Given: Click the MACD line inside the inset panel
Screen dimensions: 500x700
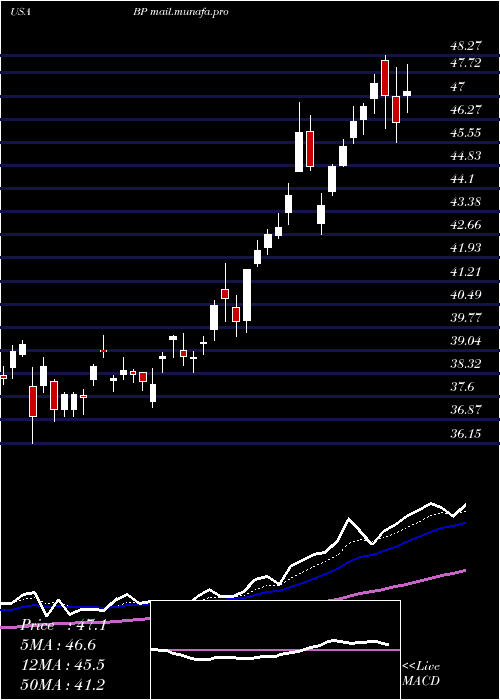Looking at the screenshot, I should point(270,651).
